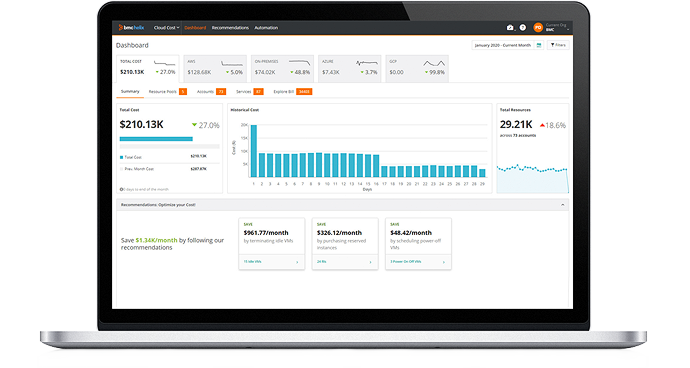The image size is (690, 368).
Task: Click the $74.02K On-Premises value
Action: 265,72
